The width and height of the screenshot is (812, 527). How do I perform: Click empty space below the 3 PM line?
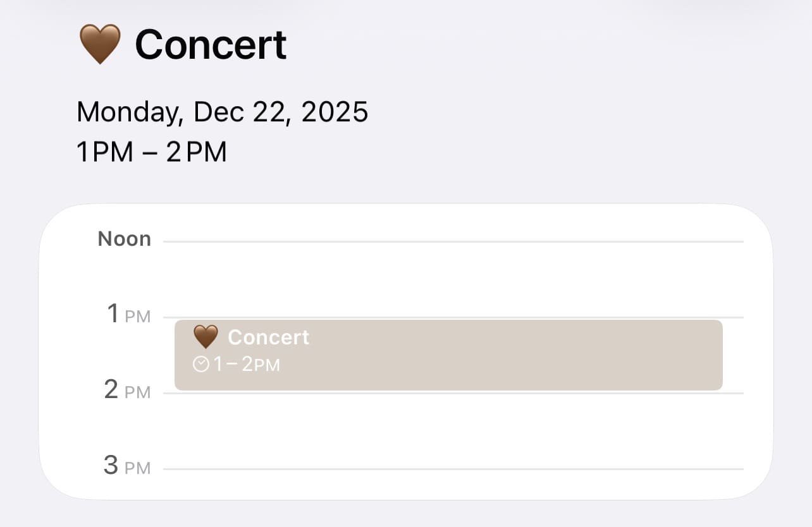pyautogui.click(x=452, y=485)
